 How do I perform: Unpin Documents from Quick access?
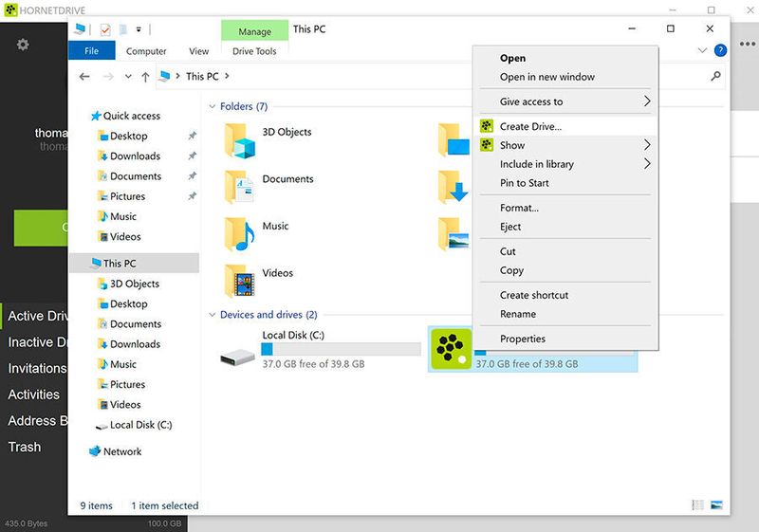[193, 176]
